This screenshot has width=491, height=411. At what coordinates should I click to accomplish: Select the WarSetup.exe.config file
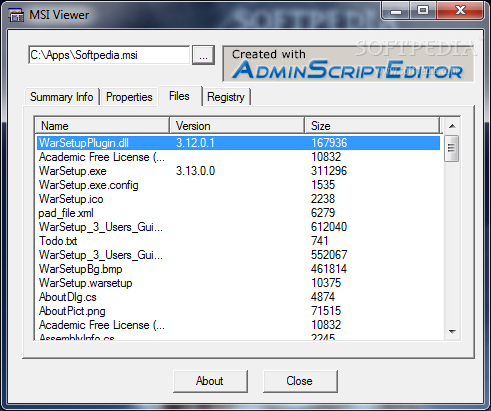[x=238, y=185]
